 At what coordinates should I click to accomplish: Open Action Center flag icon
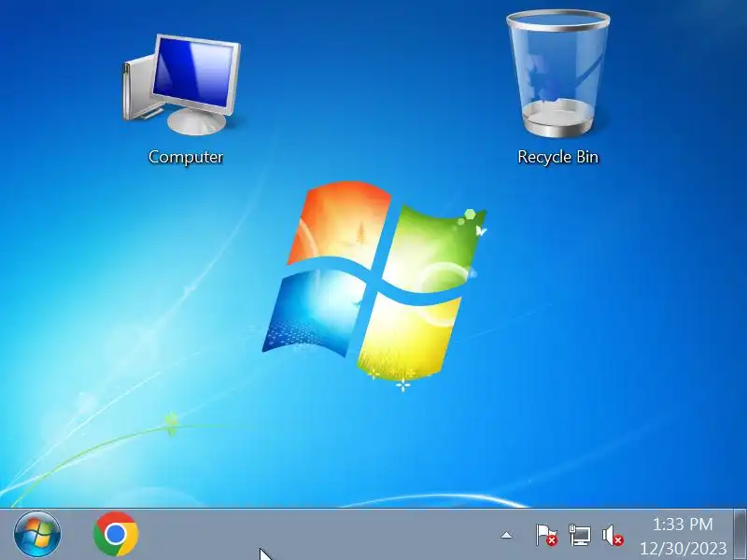click(546, 535)
